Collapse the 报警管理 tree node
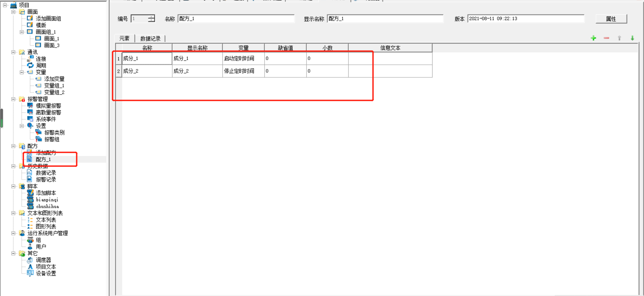This screenshot has width=644, height=296. pos(13,99)
